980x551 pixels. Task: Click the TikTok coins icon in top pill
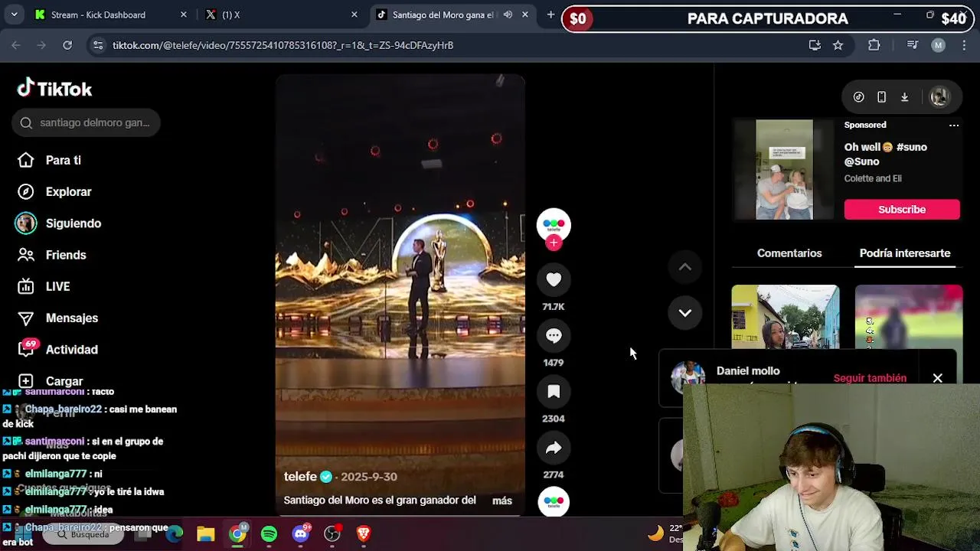(x=858, y=97)
